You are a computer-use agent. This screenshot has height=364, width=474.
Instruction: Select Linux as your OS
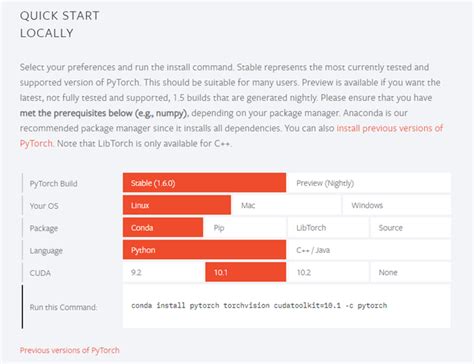click(x=177, y=205)
